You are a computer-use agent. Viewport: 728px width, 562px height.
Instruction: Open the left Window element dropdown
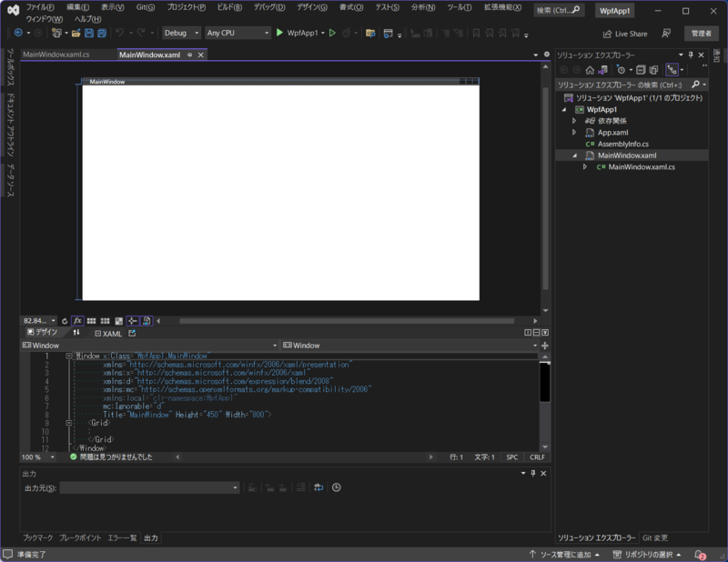149,346
